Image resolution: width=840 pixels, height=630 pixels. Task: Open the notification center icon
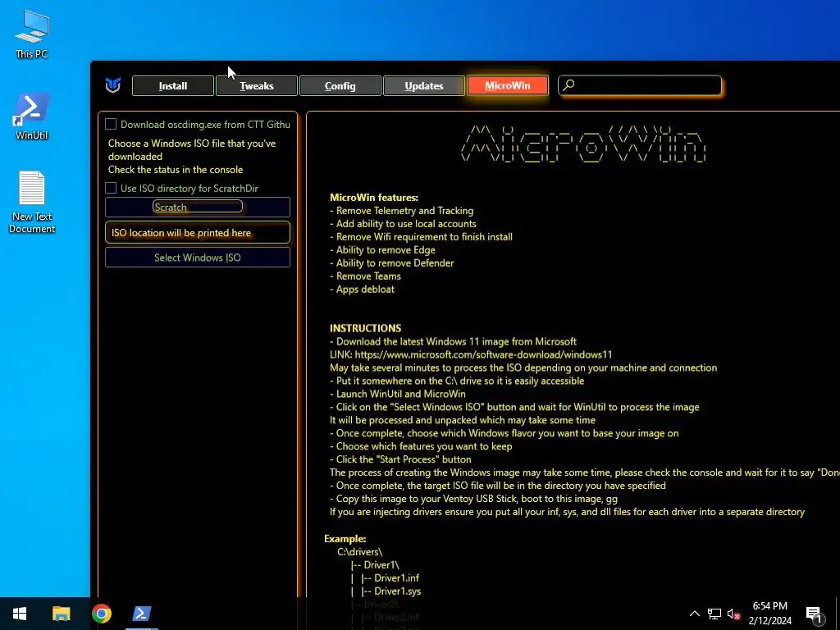click(x=815, y=614)
